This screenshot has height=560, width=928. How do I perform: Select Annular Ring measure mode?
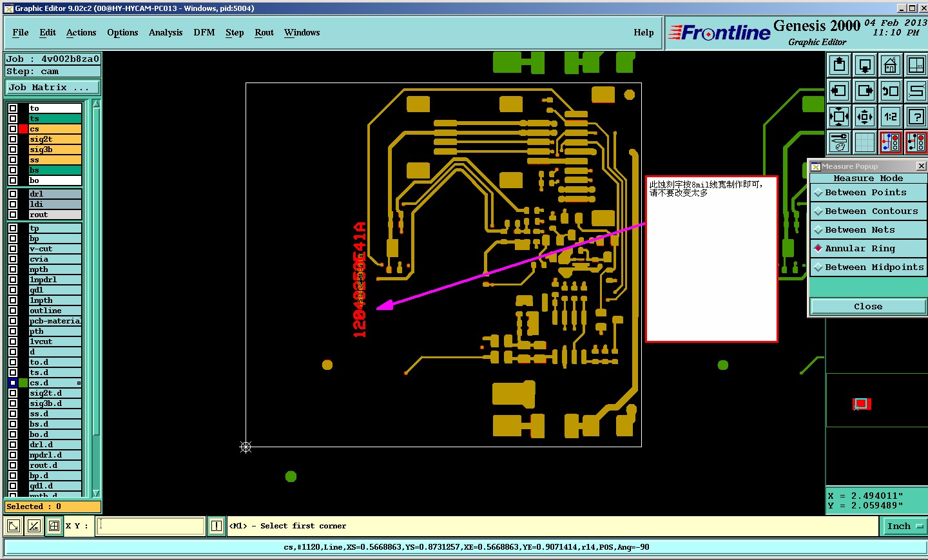pyautogui.click(x=868, y=249)
